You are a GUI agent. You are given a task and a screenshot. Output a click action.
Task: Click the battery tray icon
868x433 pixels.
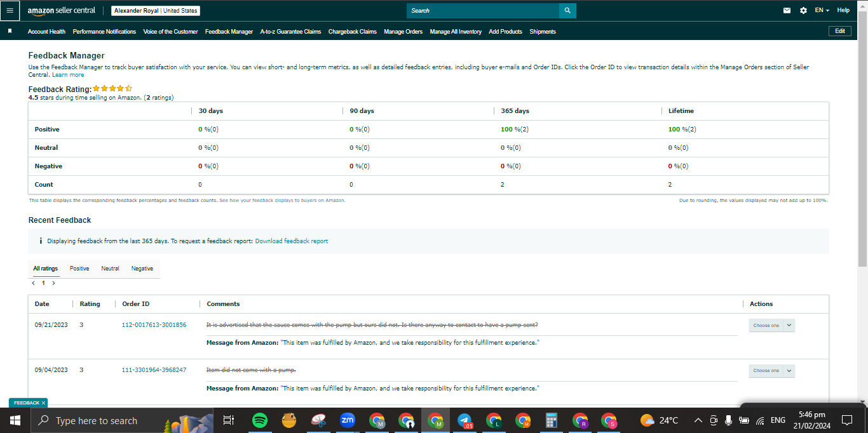743,420
